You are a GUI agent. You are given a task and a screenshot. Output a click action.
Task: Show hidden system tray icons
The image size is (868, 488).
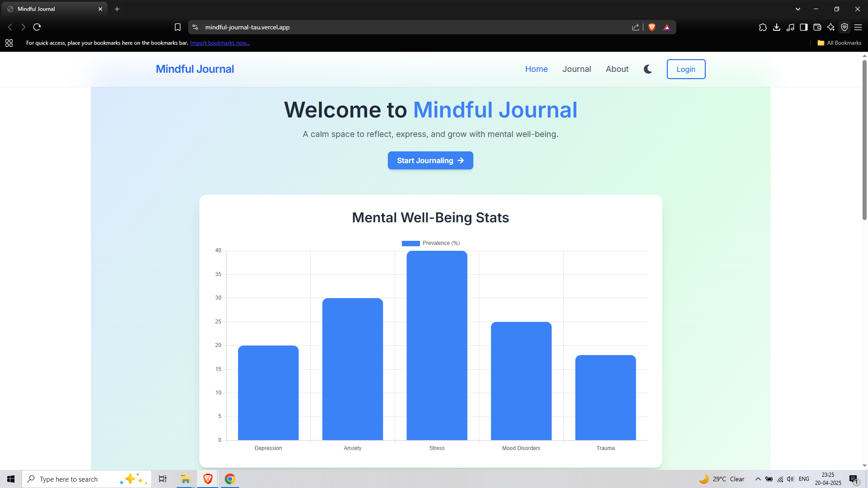(x=758, y=479)
